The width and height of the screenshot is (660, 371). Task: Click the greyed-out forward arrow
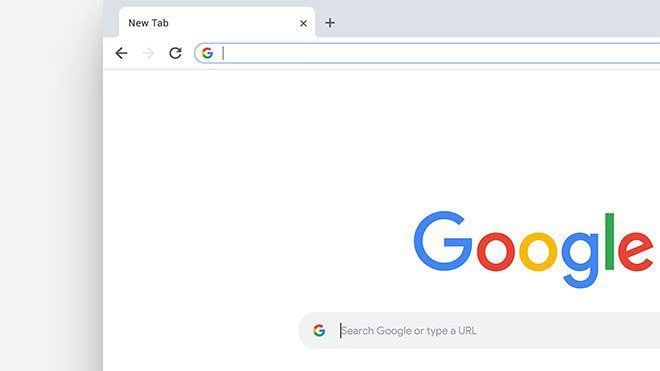[x=148, y=53]
